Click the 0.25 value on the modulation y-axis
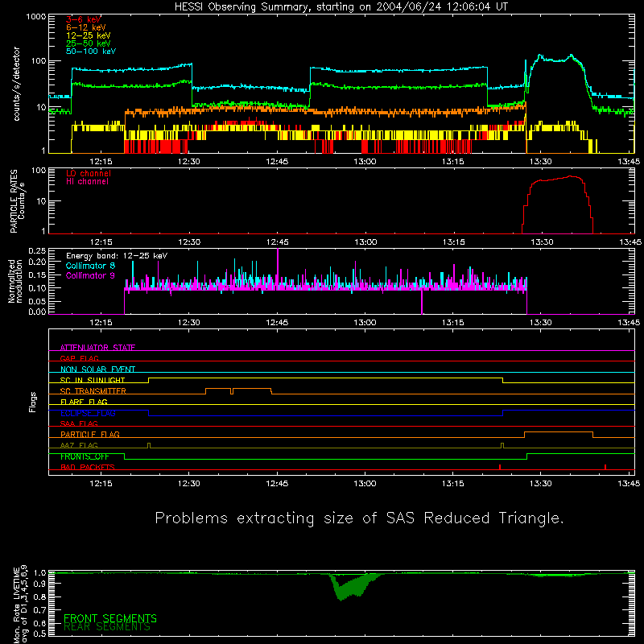This screenshot has height=644, width=644. tap(37, 250)
